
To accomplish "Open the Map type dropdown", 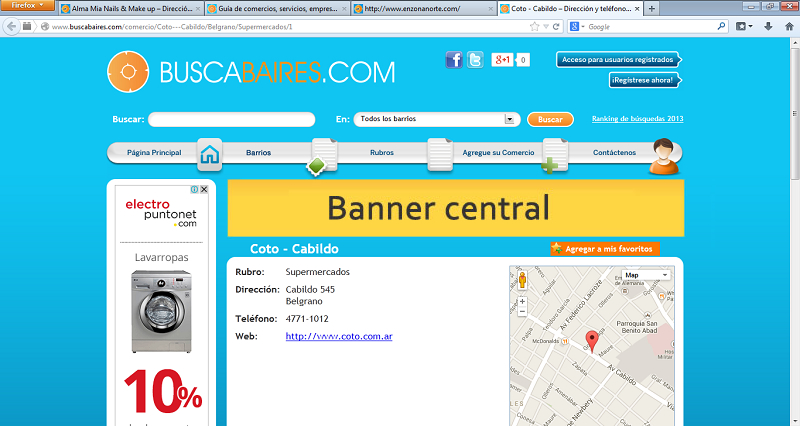I will tap(645, 275).
